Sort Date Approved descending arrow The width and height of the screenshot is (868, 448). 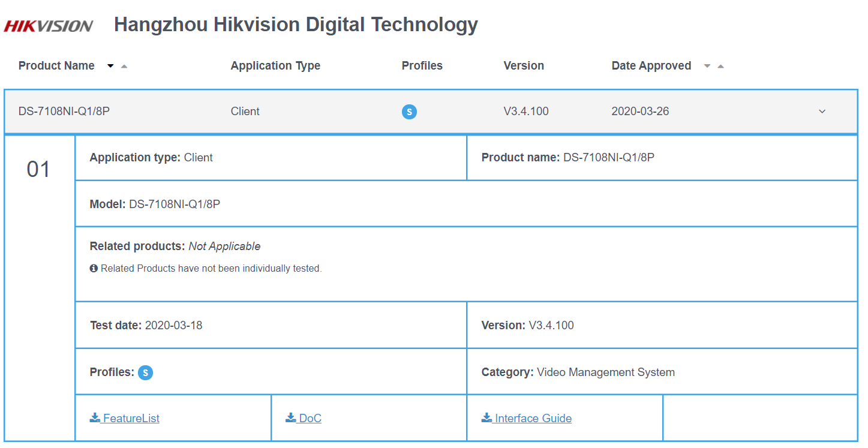coord(707,66)
